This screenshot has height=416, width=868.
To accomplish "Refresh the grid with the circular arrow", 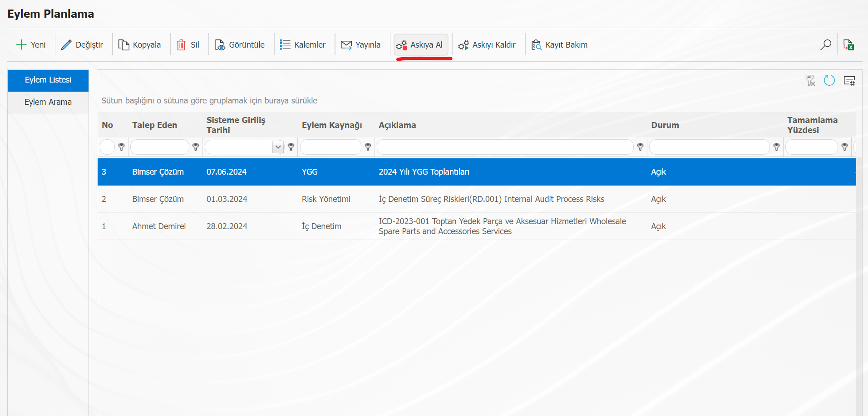I will (x=829, y=80).
